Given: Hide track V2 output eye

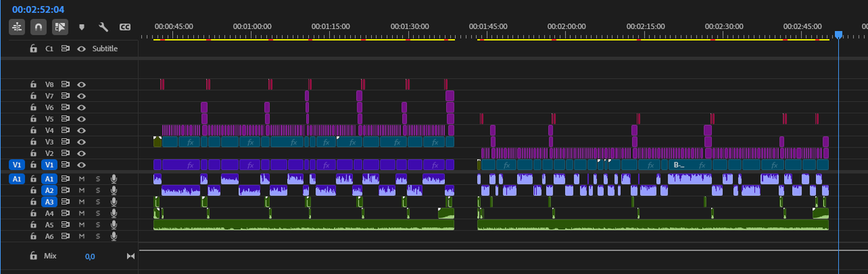Looking at the screenshot, I should pyautogui.click(x=82, y=153).
